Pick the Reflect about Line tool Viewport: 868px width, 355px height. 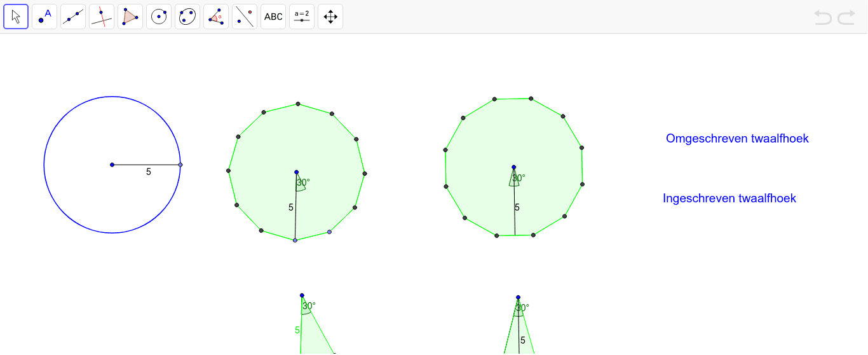click(x=245, y=17)
